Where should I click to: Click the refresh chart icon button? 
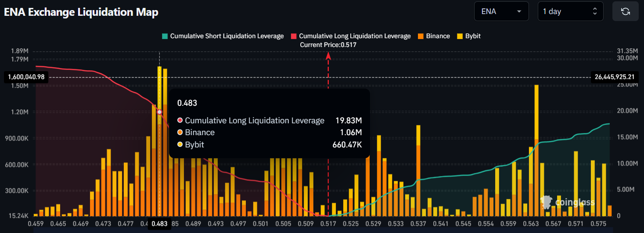pos(626,11)
